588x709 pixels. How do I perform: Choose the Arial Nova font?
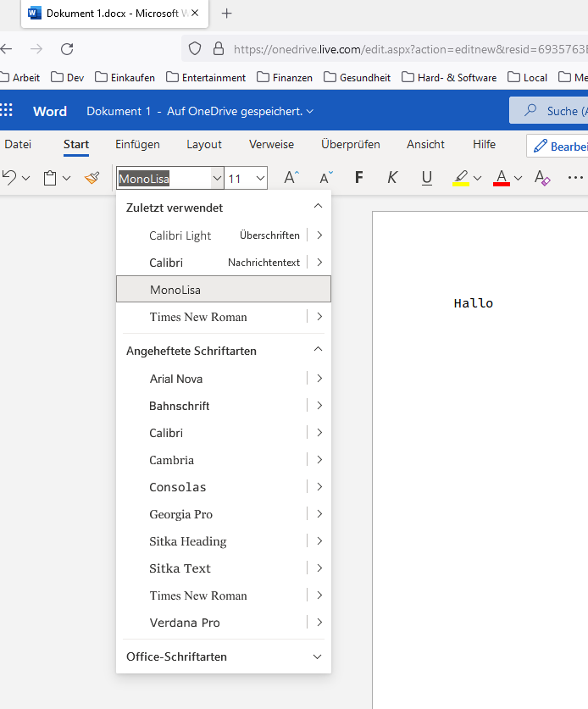[212, 379]
